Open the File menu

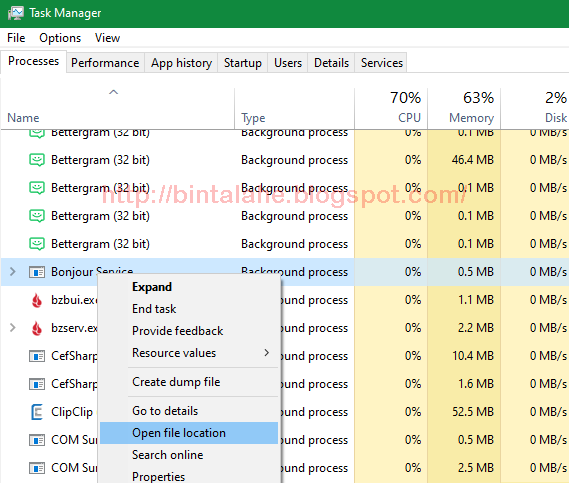click(x=16, y=38)
